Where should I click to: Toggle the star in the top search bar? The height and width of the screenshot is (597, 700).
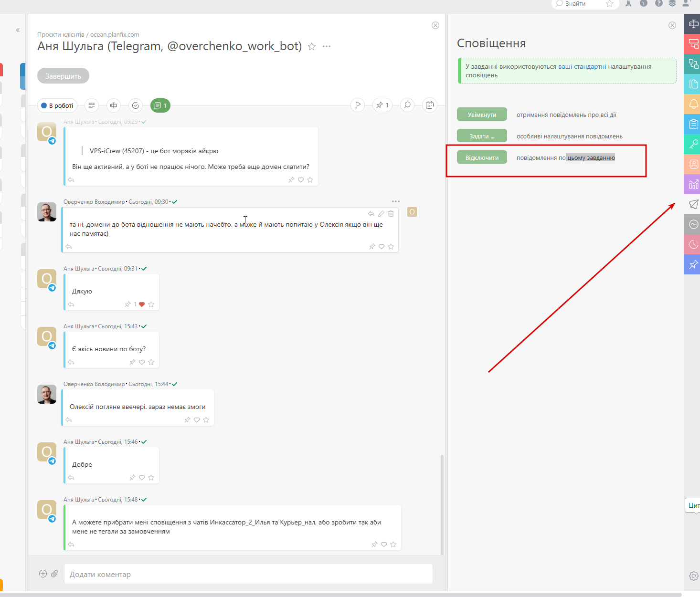(x=610, y=4)
